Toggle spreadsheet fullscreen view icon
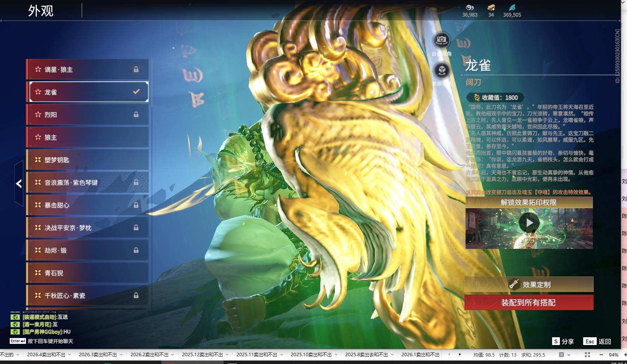Viewport: 627px width, 364px height. 587,355
